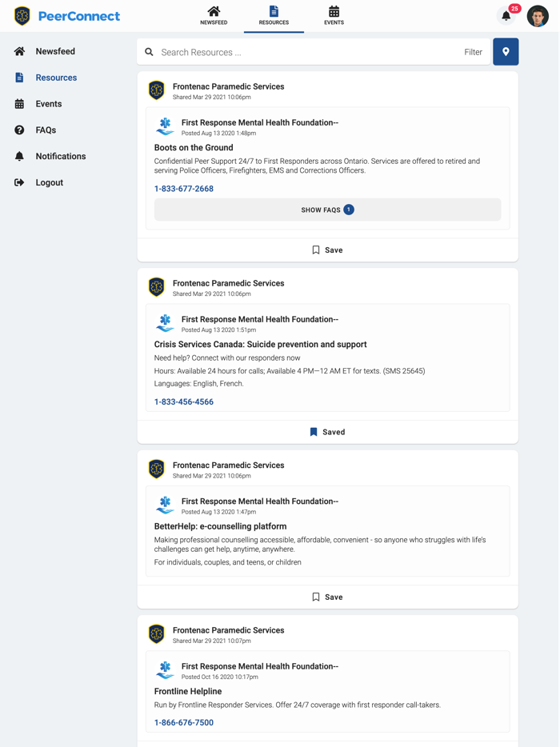
Task: Click the First Response Foundation logo on the Frontline Helpline post
Action: coord(165,670)
